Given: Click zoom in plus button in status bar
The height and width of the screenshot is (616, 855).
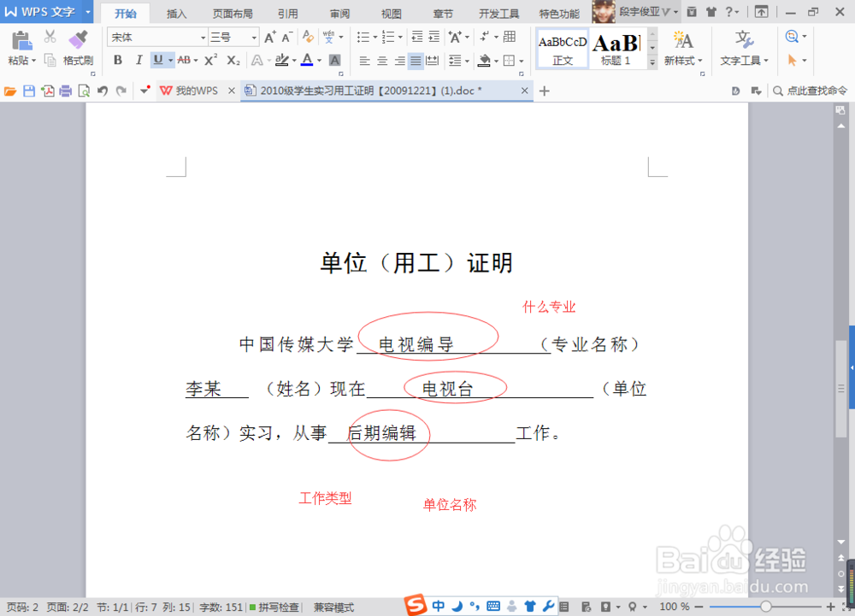Looking at the screenshot, I should point(830,607).
